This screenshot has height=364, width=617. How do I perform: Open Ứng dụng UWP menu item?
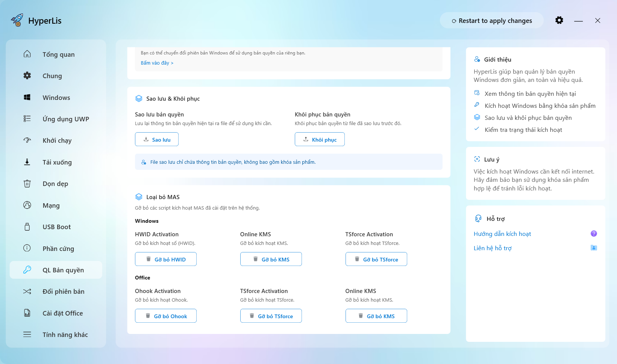tap(56, 119)
